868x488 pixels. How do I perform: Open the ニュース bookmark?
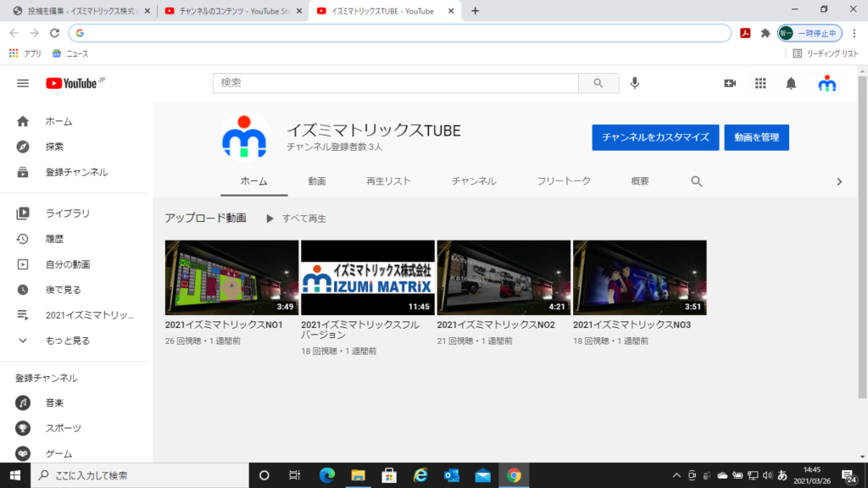click(x=70, y=53)
